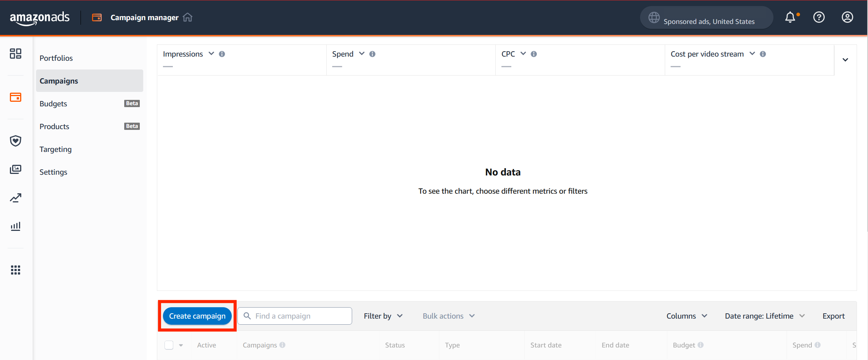Expand the Spend metric dropdown chevron

[362, 54]
